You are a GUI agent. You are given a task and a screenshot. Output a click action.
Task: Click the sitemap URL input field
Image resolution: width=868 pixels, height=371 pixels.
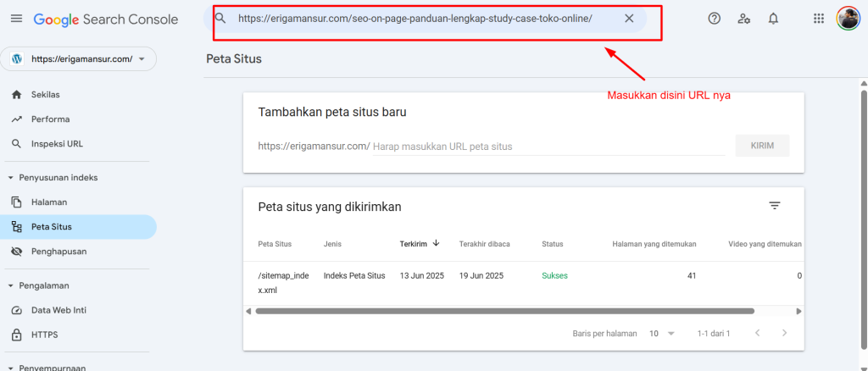548,147
